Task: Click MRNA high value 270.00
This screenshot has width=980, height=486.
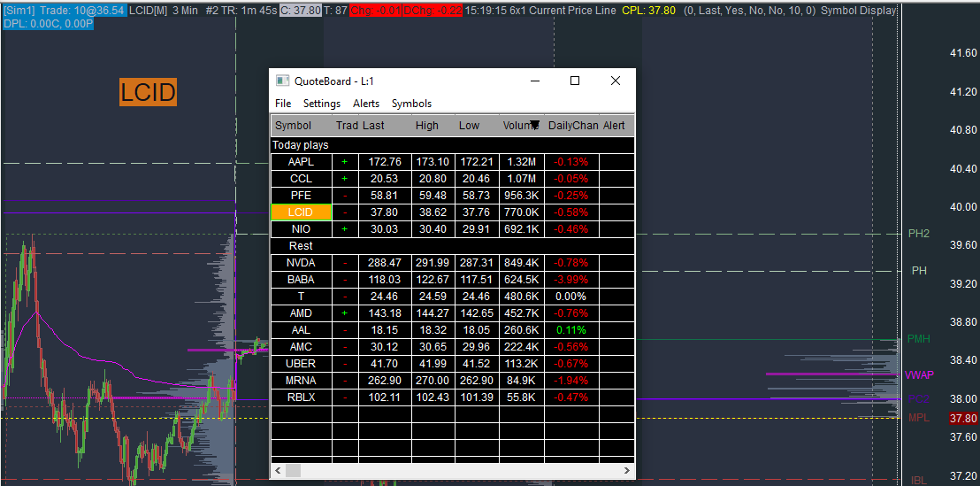Action: tap(433, 381)
